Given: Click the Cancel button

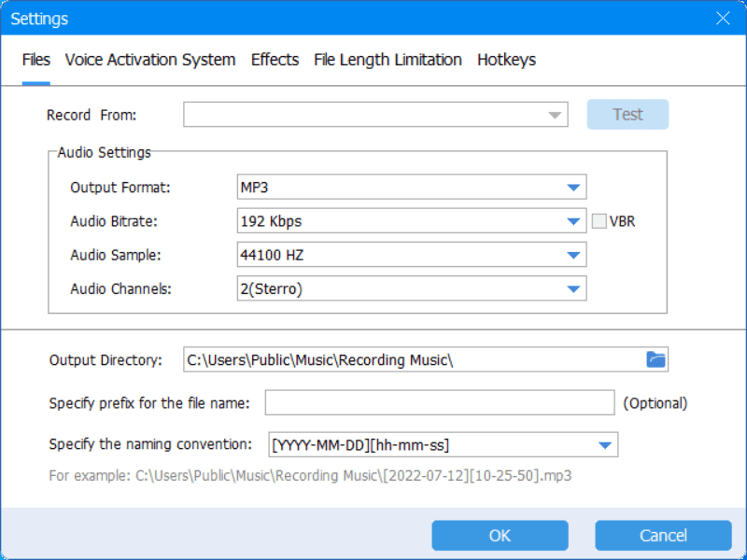Looking at the screenshot, I should [663, 536].
